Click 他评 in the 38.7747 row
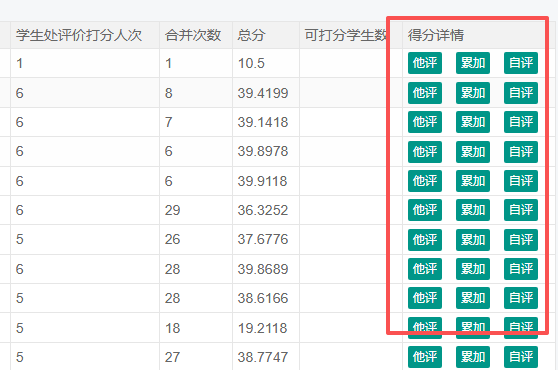Viewport: 558px width, 370px height. click(425, 357)
